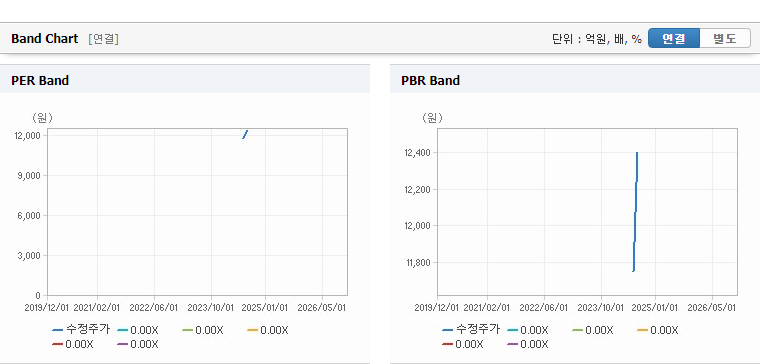The height and width of the screenshot is (364, 760).
Task: Click 2026/05/01 date in PER Band axis
Action: coord(321,308)
